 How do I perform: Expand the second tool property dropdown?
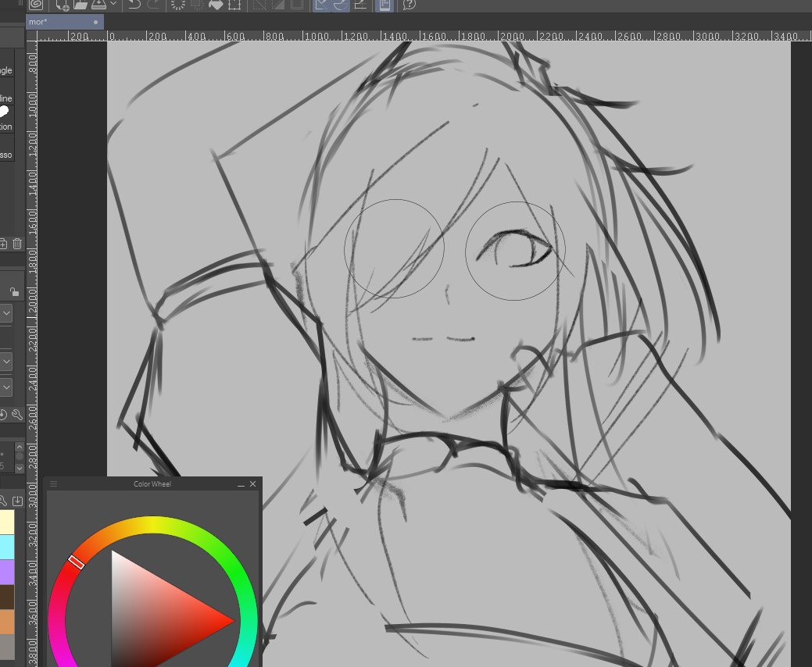pos(6,361)
